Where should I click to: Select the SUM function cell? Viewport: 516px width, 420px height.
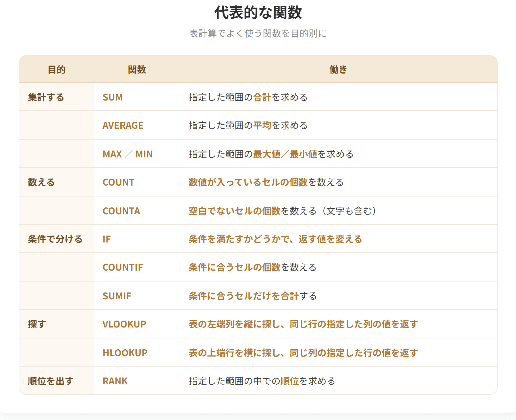tap(137, 97)
